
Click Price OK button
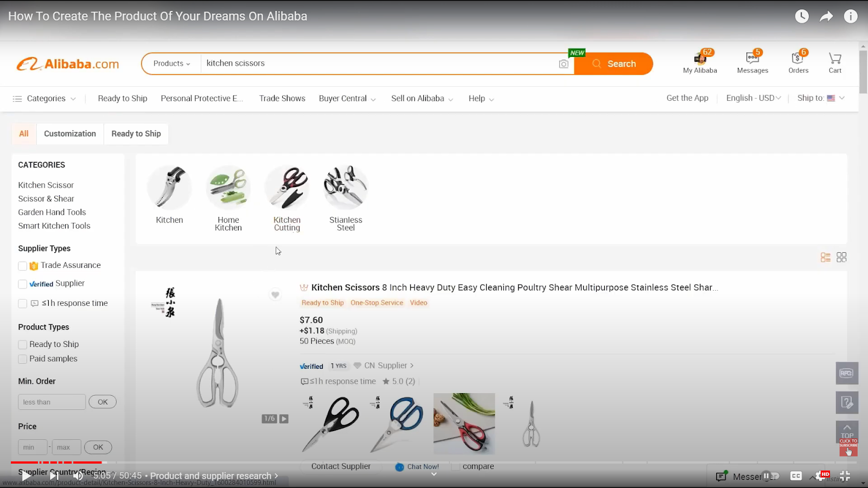pos(98,447)
